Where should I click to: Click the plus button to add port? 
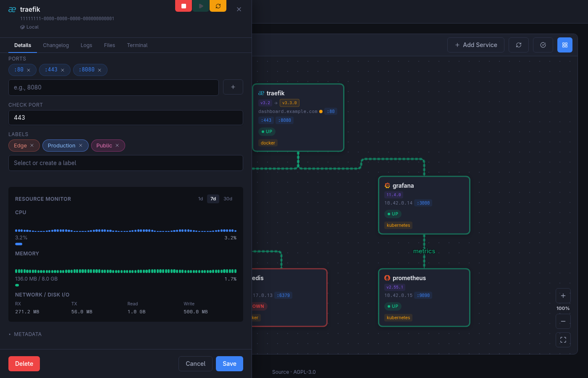[x=233, y=87]
